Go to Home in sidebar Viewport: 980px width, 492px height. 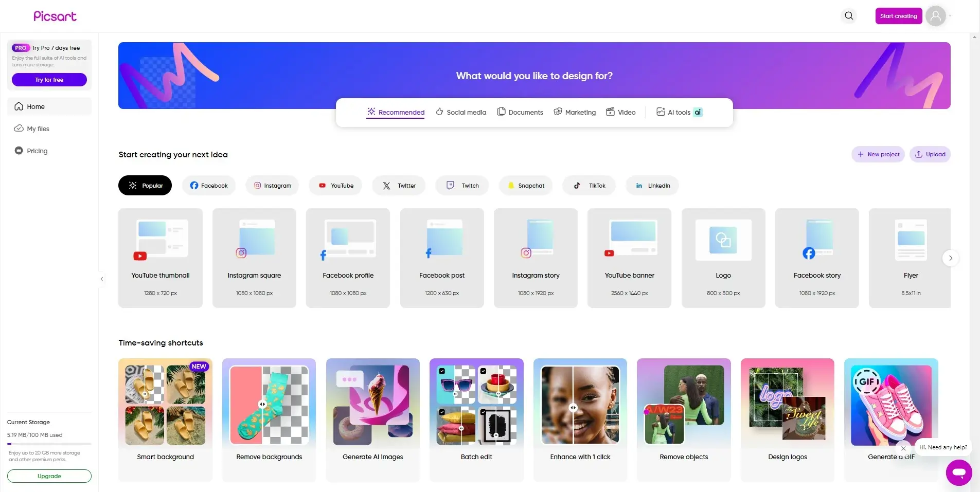[49, 106]
